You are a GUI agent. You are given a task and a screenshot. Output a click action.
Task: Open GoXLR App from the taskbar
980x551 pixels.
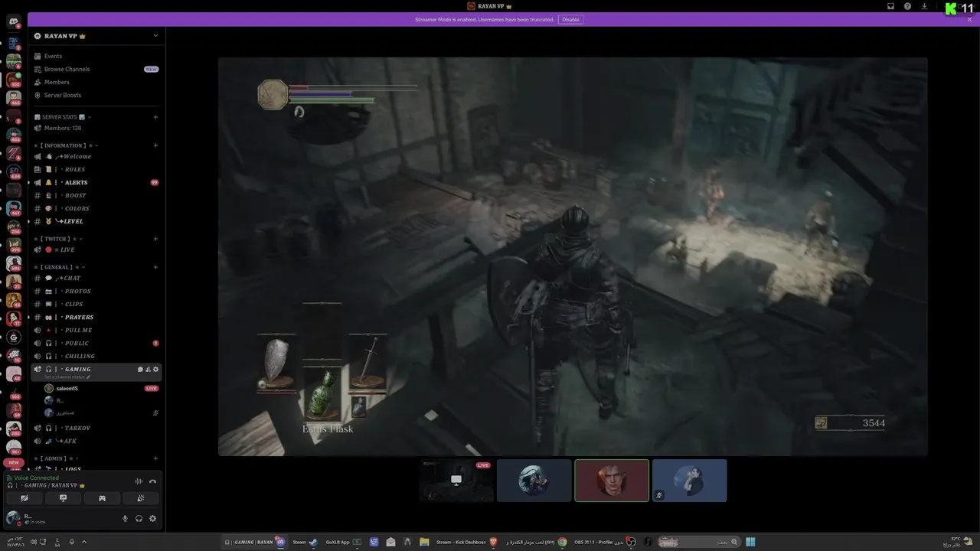pyautogui.click(x=343, y=542)
